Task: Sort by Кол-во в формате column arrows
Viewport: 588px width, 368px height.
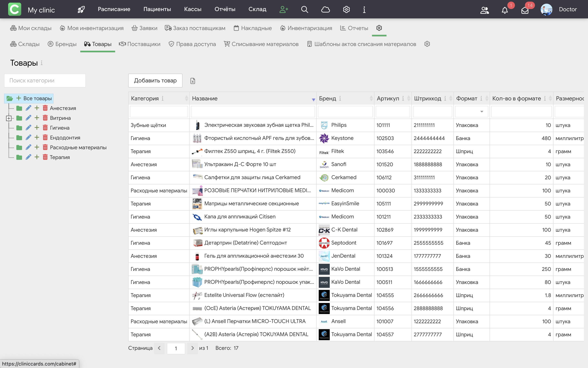Action: [550, 98]
